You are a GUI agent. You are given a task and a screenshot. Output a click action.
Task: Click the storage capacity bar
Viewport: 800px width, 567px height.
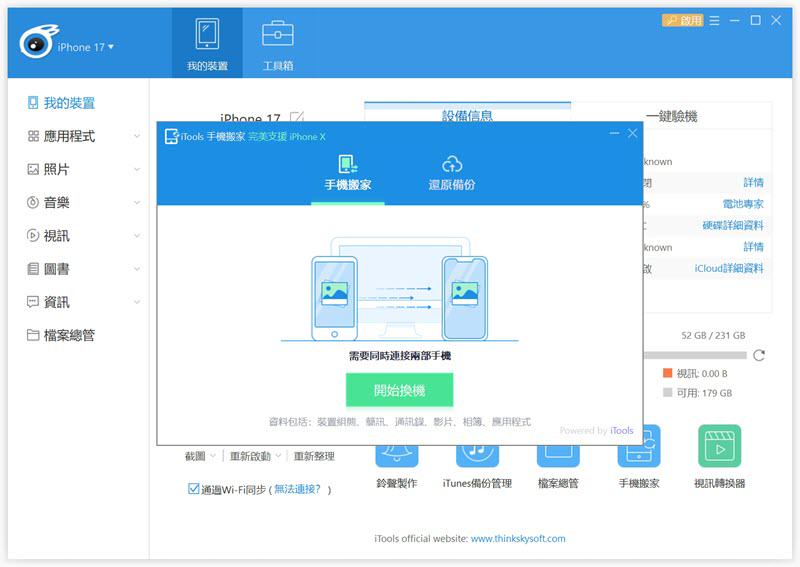click(x=695, y=355)
